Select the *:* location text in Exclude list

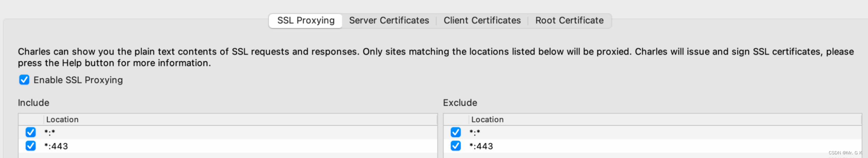[x=475, y=133]
